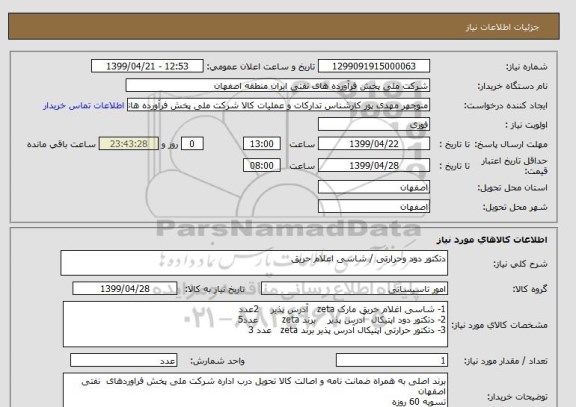Click the general need description text box

[254, 263]
